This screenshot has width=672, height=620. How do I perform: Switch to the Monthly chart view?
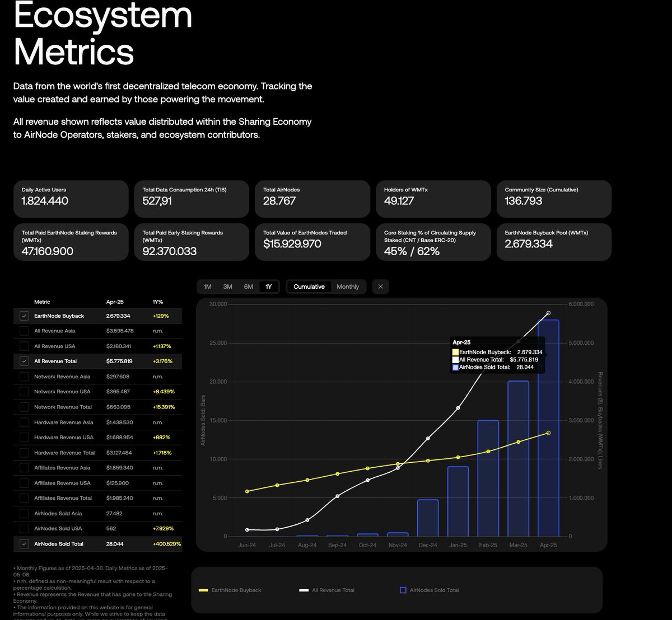tap(348, 286)
